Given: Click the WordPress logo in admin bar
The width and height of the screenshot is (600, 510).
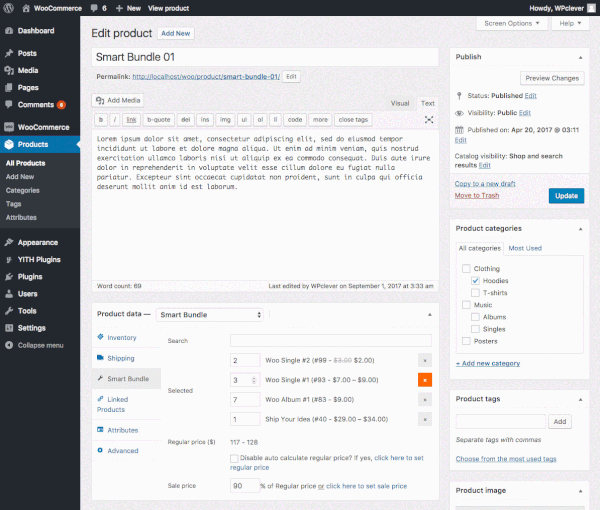Looking at the screenshot, I should 8,8.
